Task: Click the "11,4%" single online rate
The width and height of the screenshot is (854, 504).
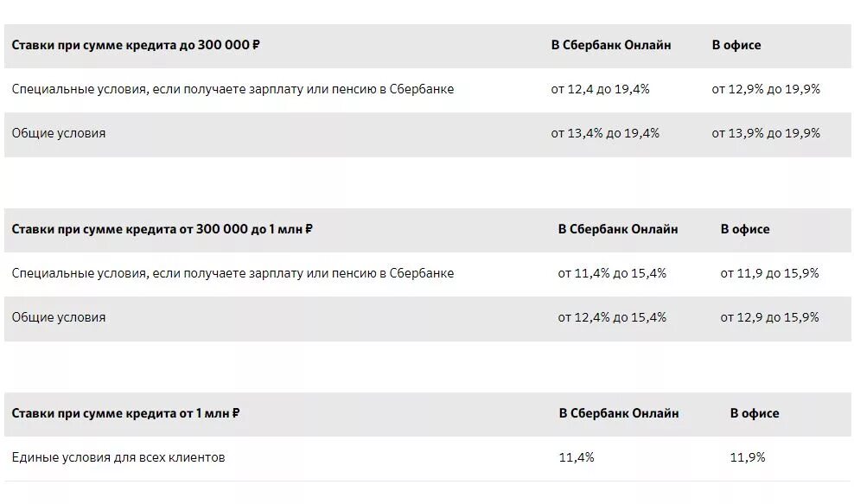Action: point(577,457)
